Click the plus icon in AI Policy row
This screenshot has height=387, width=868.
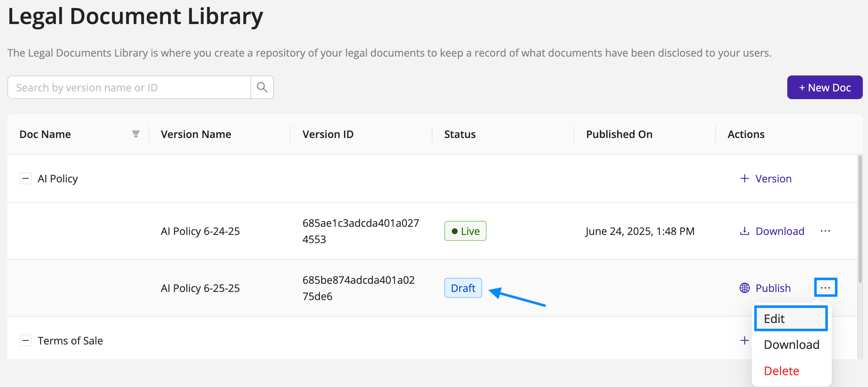tap(744, 179)
